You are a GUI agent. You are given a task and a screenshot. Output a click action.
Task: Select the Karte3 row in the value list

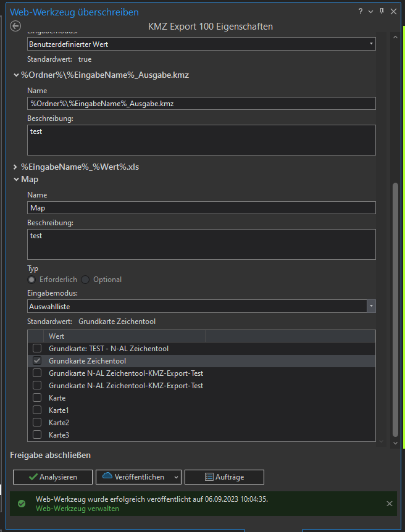click(x=123, y=435)
